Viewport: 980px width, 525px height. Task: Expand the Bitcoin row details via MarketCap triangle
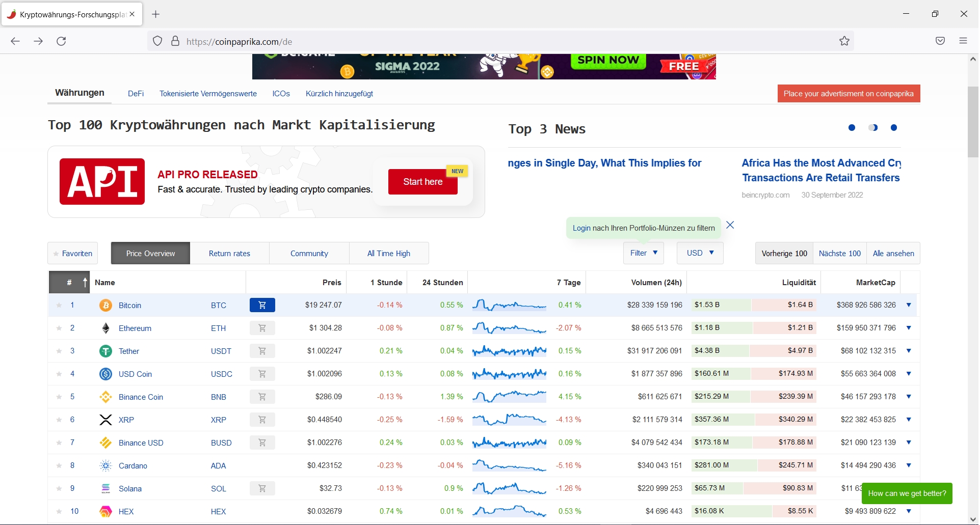pos(909,305)
